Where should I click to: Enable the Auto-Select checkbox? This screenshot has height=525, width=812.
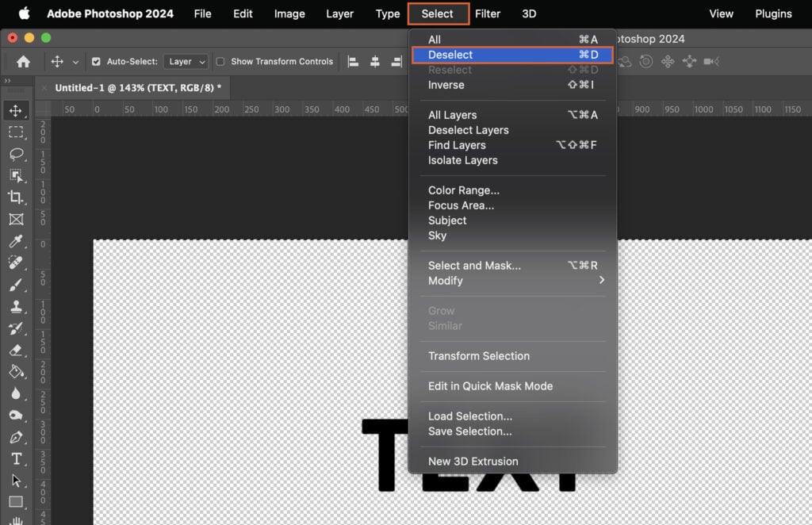96,61
